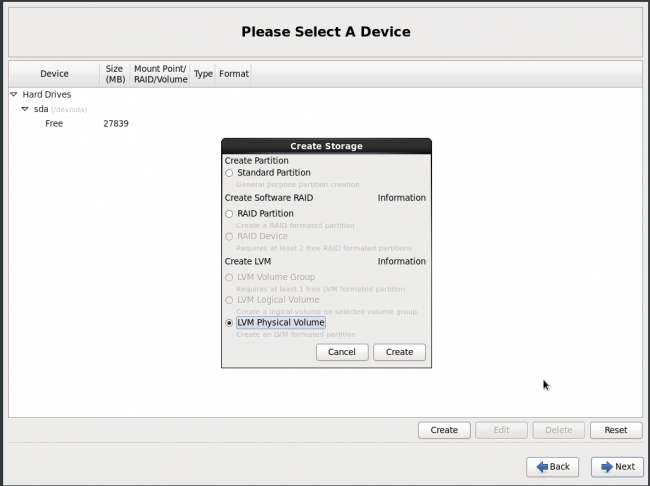Viewport: 650px width, 486px height.
Task: Select the Free space row on sda
Action: click(x=55, y=124)
